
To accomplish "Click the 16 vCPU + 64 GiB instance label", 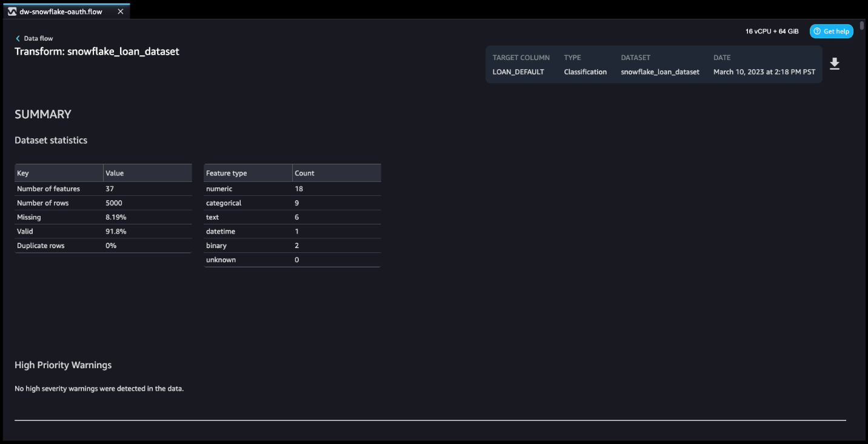I will [x=771, y=31].
